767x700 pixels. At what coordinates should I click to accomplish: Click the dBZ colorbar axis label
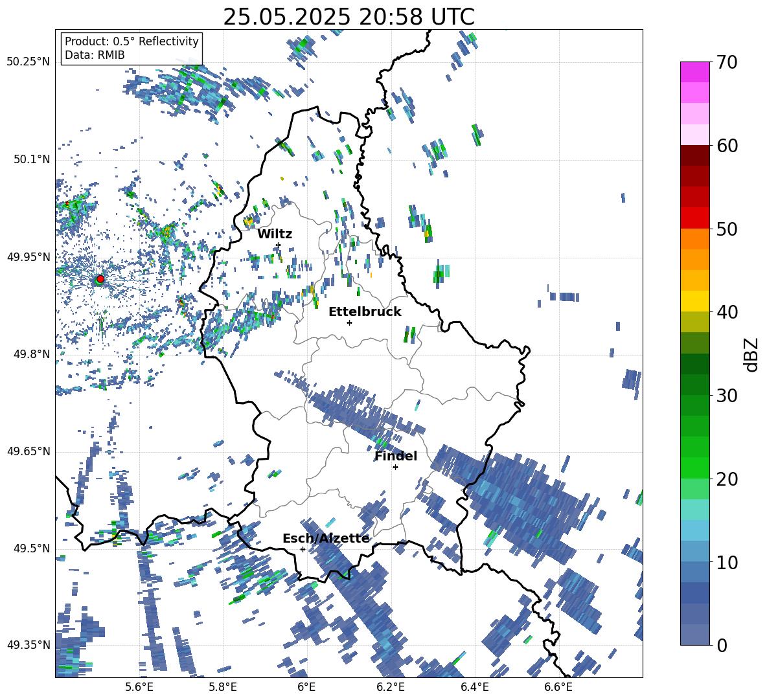751,354
